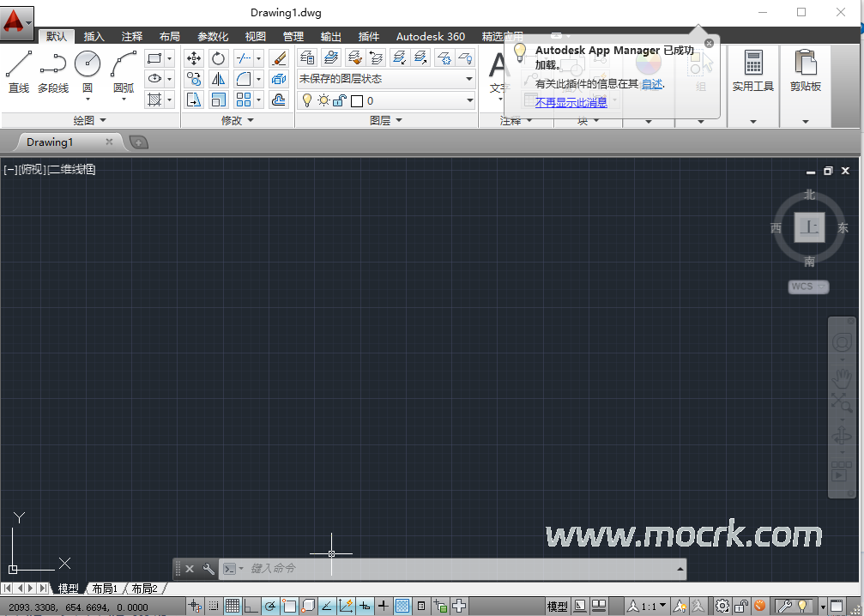This screenshot has width=864, height=616.
Task: Open annotation scale 1:1 dropdown
Action: coord(649,607)
